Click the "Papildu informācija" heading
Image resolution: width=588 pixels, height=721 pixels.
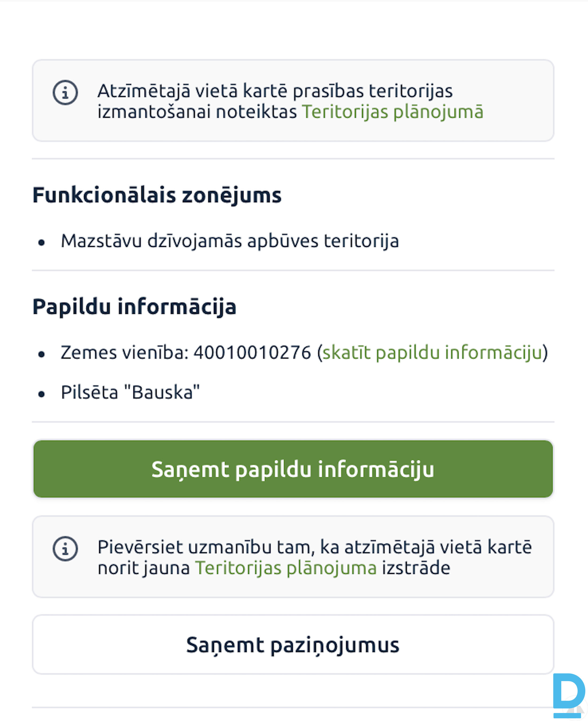click(134, 306)
